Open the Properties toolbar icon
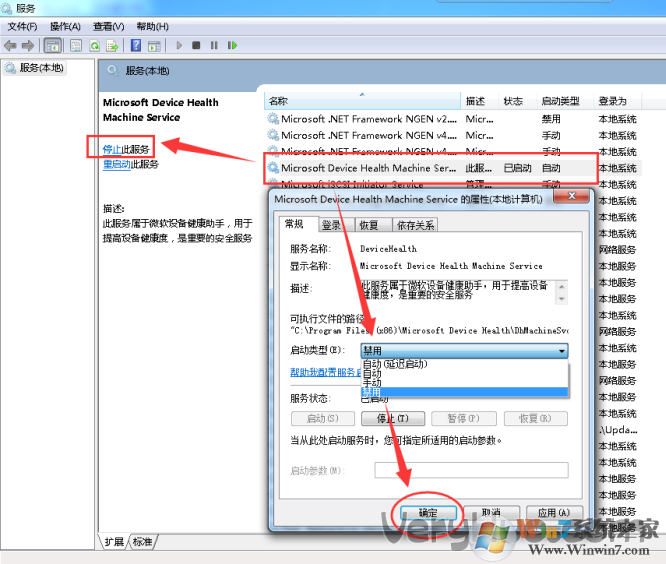Screen dimensions: 666x564 (x=76, y=45)
